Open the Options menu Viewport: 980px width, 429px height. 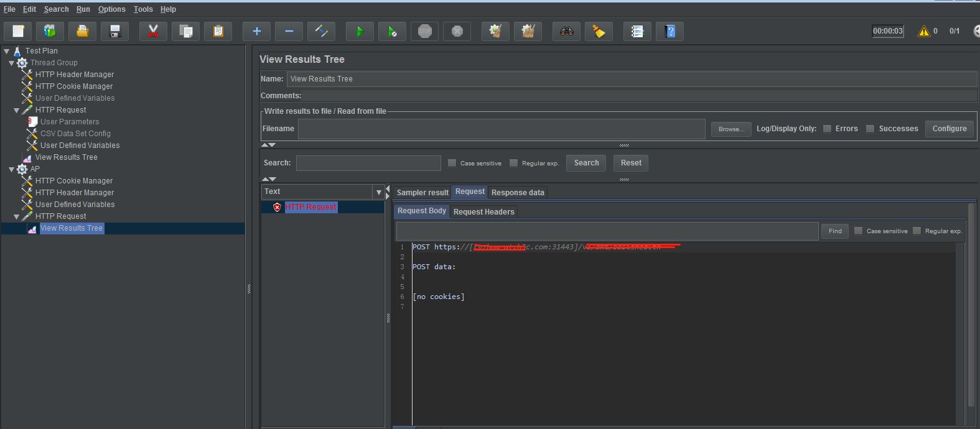coord(112,9)
